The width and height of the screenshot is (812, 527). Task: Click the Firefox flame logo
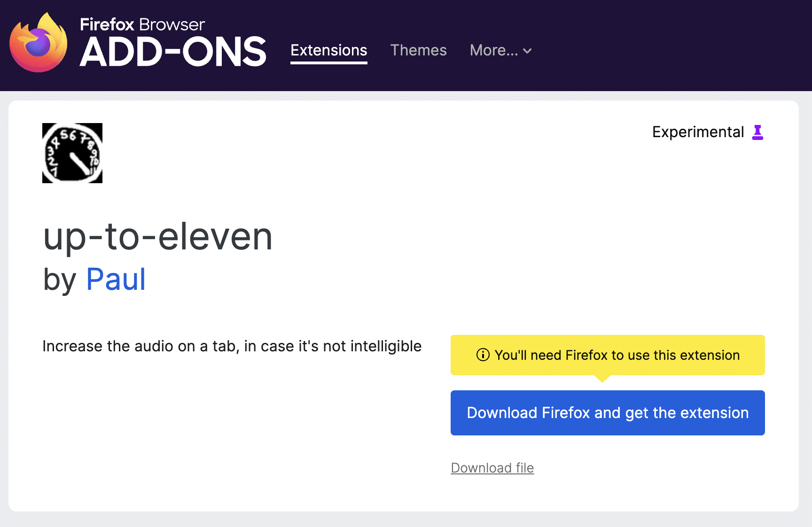[39, 43]
